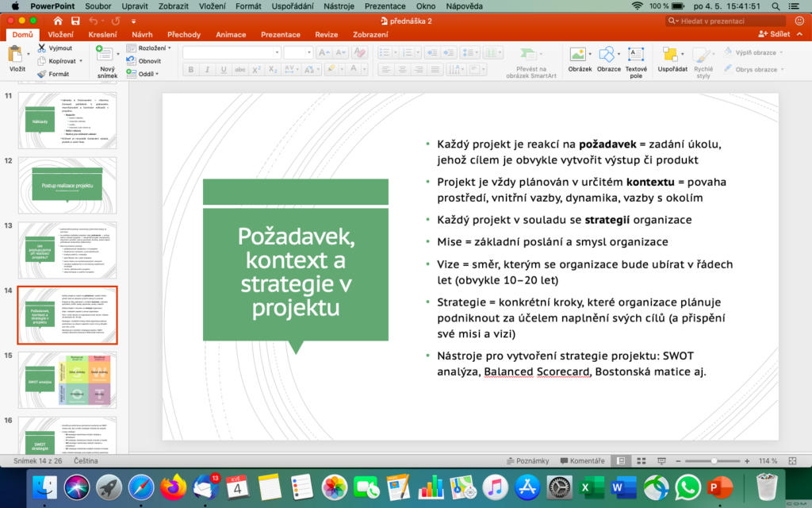Open the font name combo box
Image resolution: width=812 pixels, height=508 pixels.
click(231, 52)
